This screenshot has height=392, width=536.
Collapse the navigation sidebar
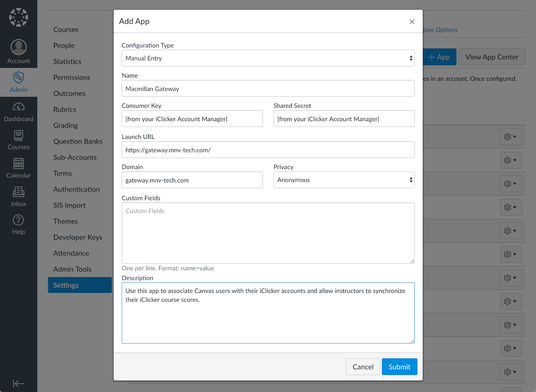tap(18, 383)
